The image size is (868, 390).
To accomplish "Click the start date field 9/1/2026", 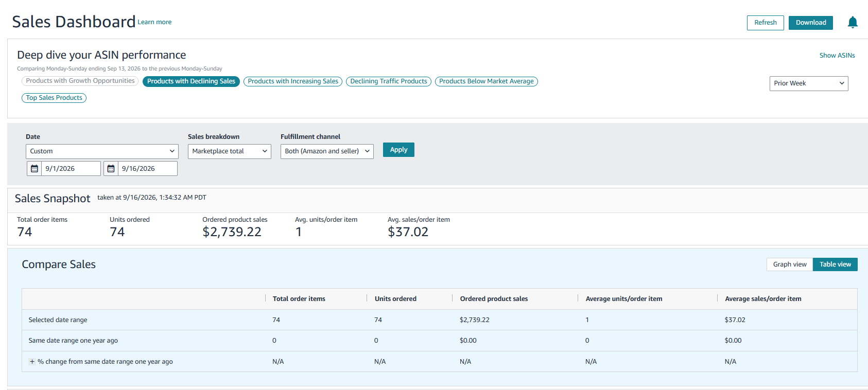I will [71, 168].
